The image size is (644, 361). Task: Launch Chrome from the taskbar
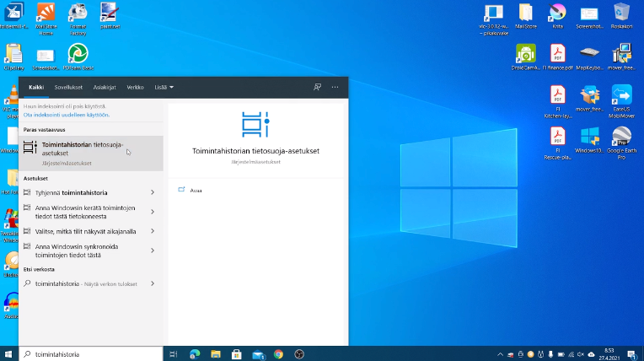coord(278,354)
